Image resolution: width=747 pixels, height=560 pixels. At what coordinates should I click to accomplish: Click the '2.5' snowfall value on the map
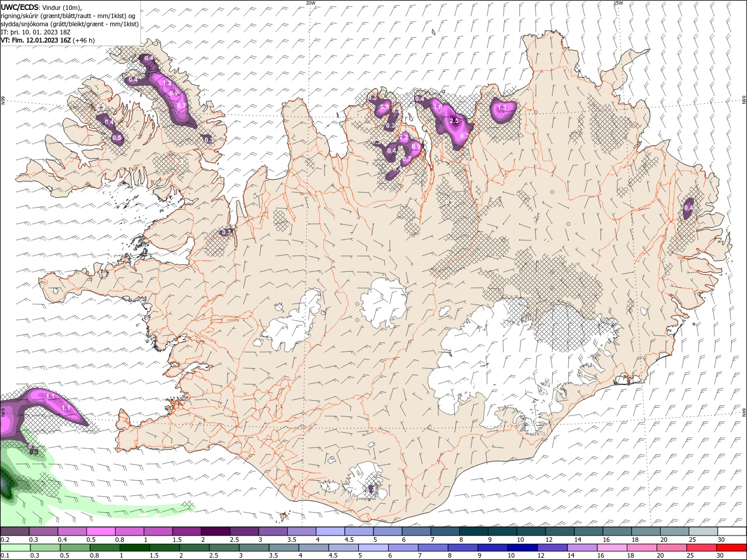pos(455,121)
